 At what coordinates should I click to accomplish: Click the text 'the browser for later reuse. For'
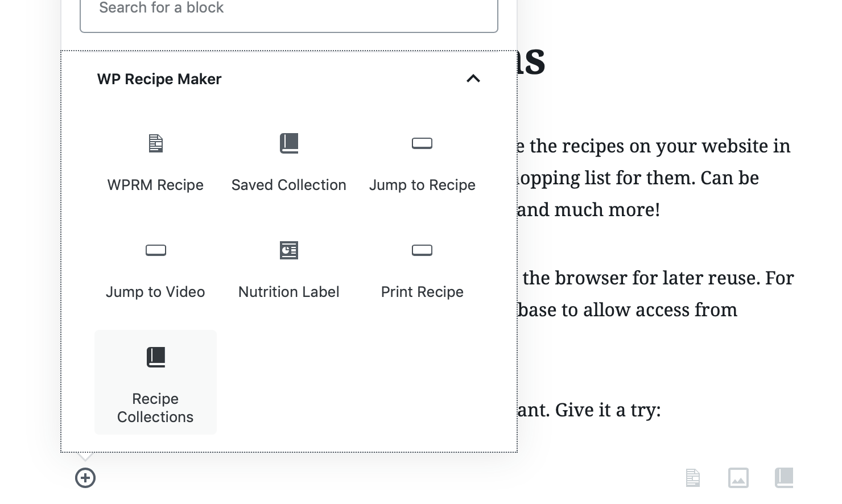tap(658, 278)
